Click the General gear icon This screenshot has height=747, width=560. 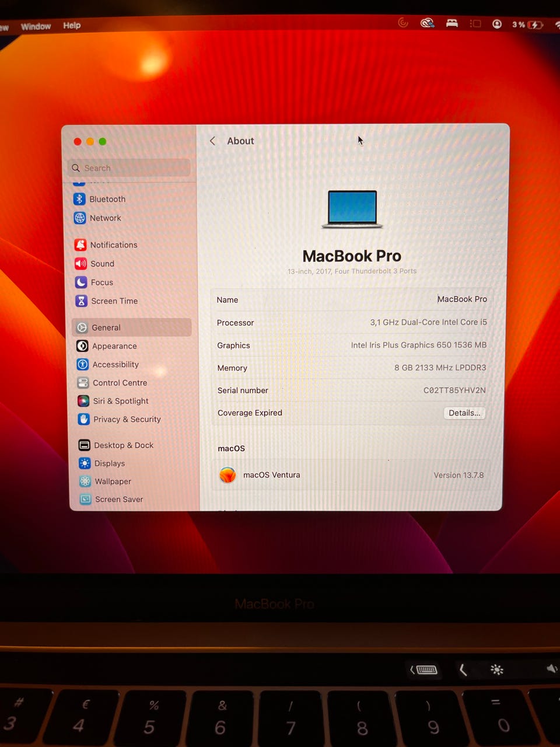(x=82, y=328)
